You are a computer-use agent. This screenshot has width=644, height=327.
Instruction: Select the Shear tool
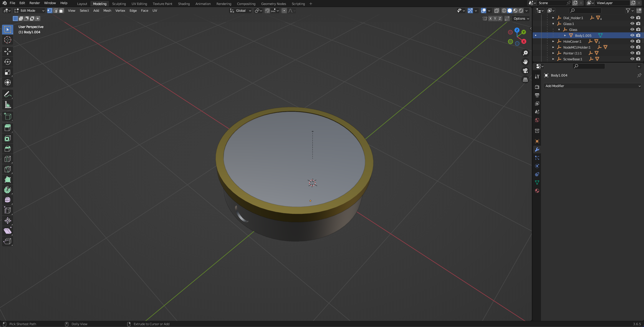(8, 231)
